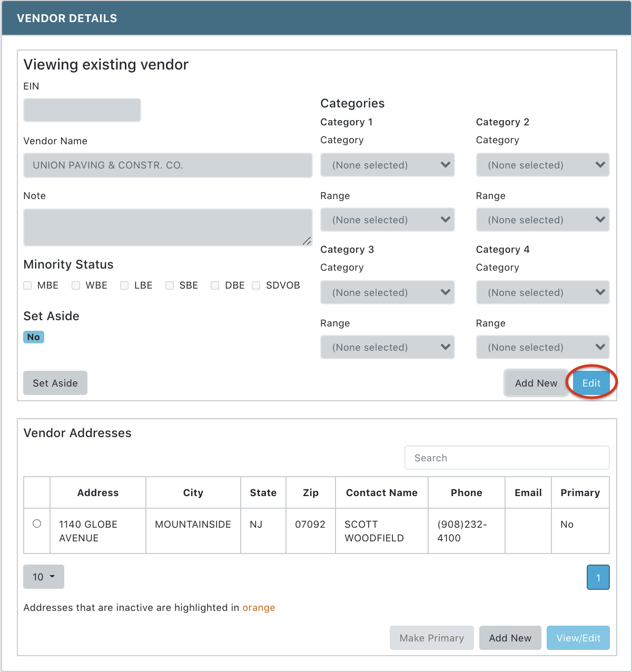Viewport: 632px width, 672px height.
Task: Enable the SDVOB checkbox
Action: click(256, 285)
